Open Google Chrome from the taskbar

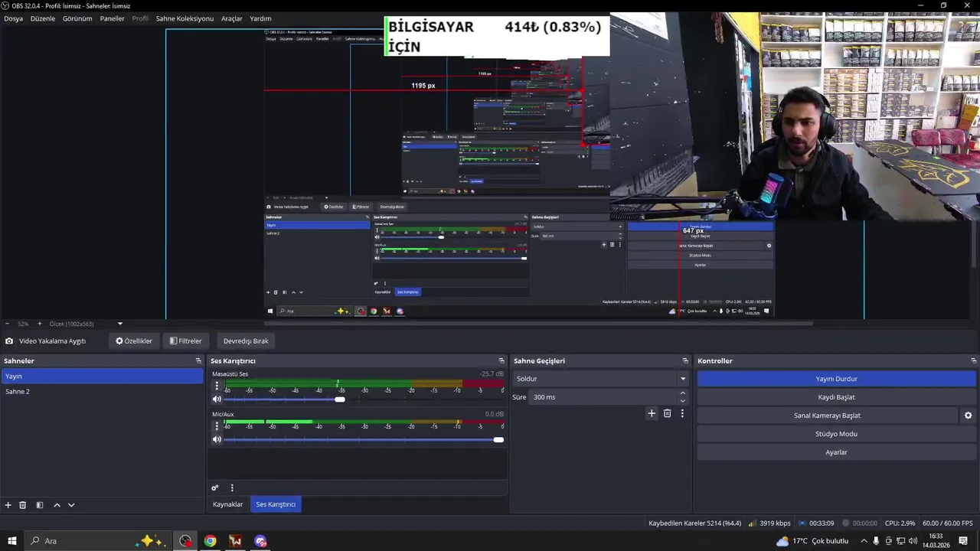[x=210, y=541]
